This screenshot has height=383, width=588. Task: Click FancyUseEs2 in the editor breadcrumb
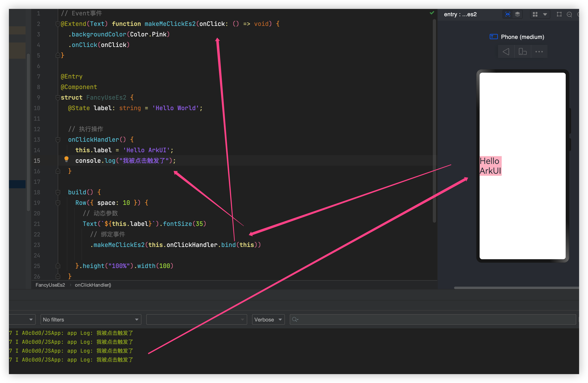(x=50, y=285)
